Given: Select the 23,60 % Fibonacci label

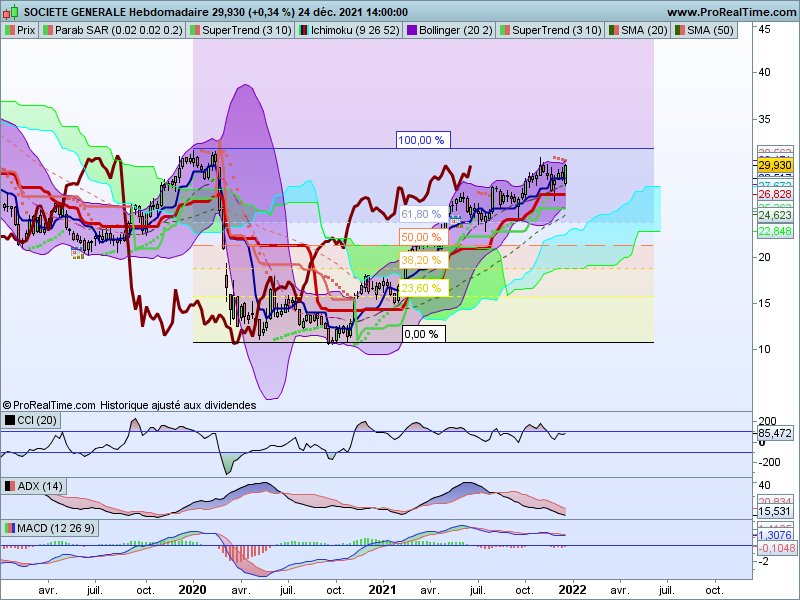Looking at the screenshot, I should (423, 288).
